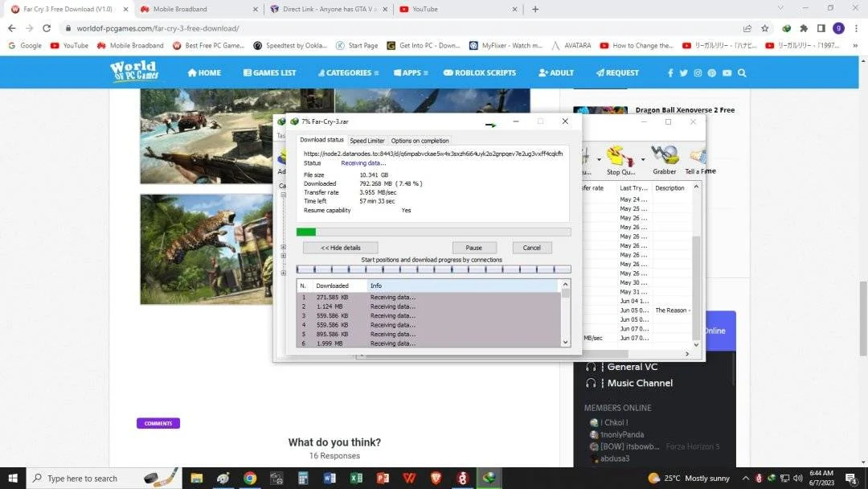The width and height of the screenshot is (868, 489).
Task: Pause the Far-Cry-3.rar download
Action: 474,248
